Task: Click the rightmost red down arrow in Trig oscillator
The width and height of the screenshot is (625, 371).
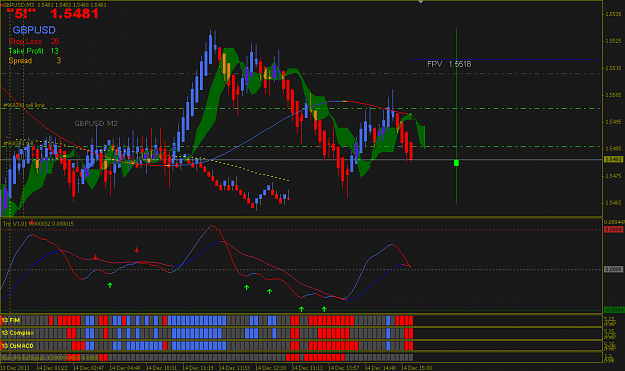Action: click(x=137, y=250)
